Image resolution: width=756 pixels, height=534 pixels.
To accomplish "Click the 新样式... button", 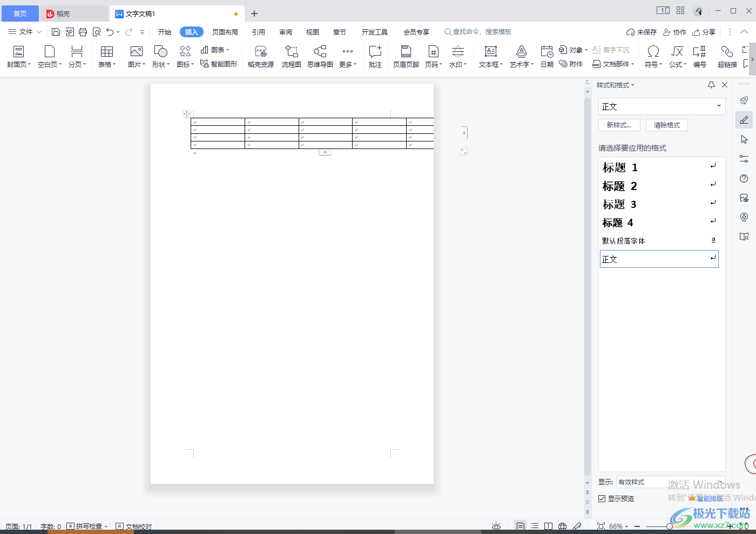I will point(619,125).
